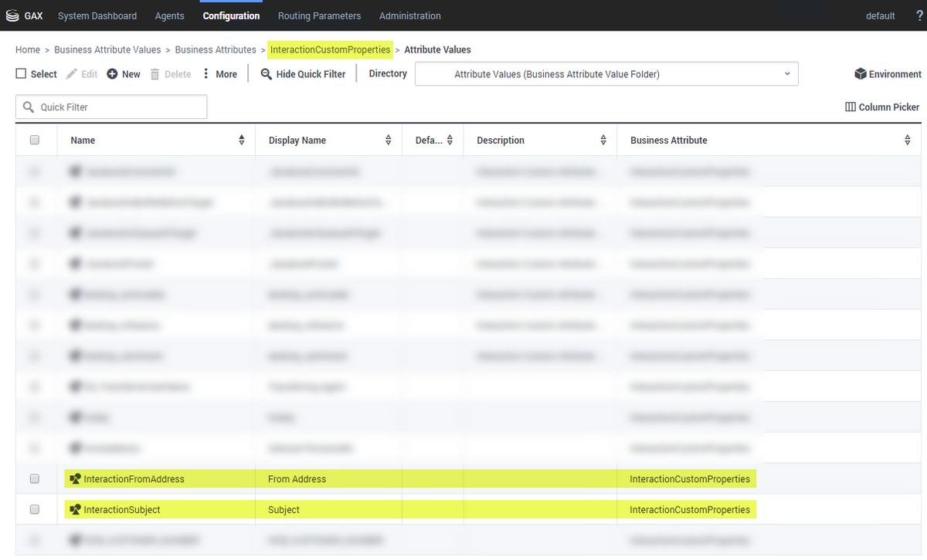The height and width of the screenshot is (560, 927).
Task: Sort by the Name column
Action: (242, 141)
